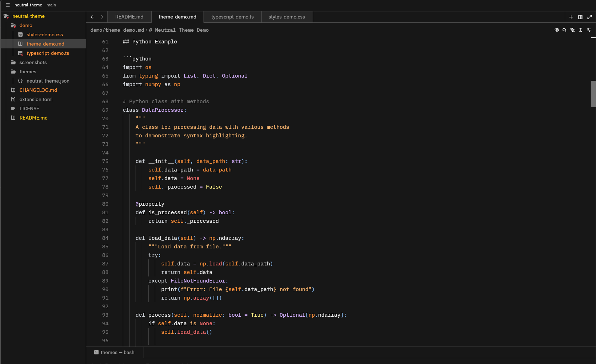The height and width of the screenshot is (364, 596).
Task: Select theme-demo.md in project tree
Action: click(x=46, y=44)
